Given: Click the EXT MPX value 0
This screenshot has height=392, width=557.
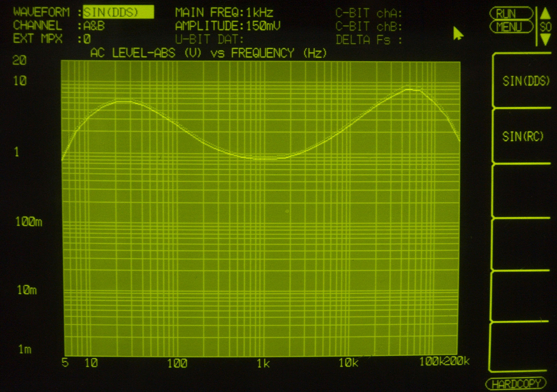Looking at the screenshot, I should (87, 39).
